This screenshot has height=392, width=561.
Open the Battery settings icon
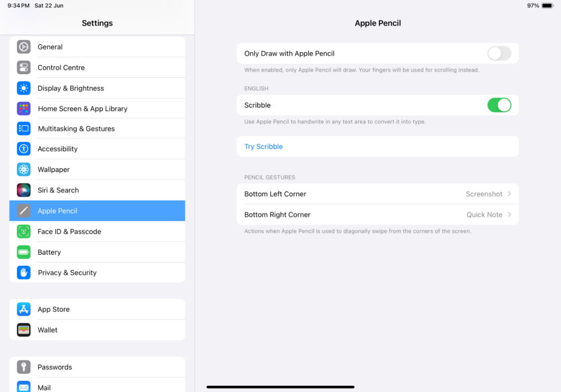(x=24, y=252)
